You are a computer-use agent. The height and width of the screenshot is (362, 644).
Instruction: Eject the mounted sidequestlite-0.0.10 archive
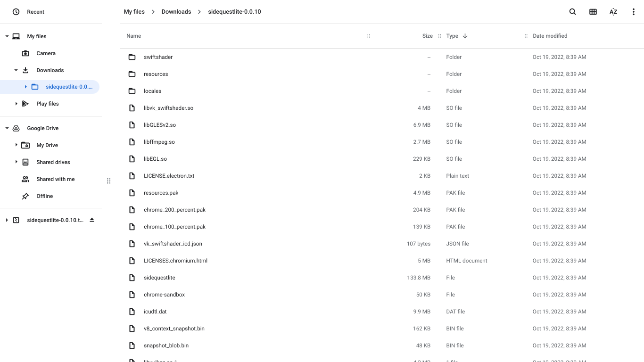92,220
